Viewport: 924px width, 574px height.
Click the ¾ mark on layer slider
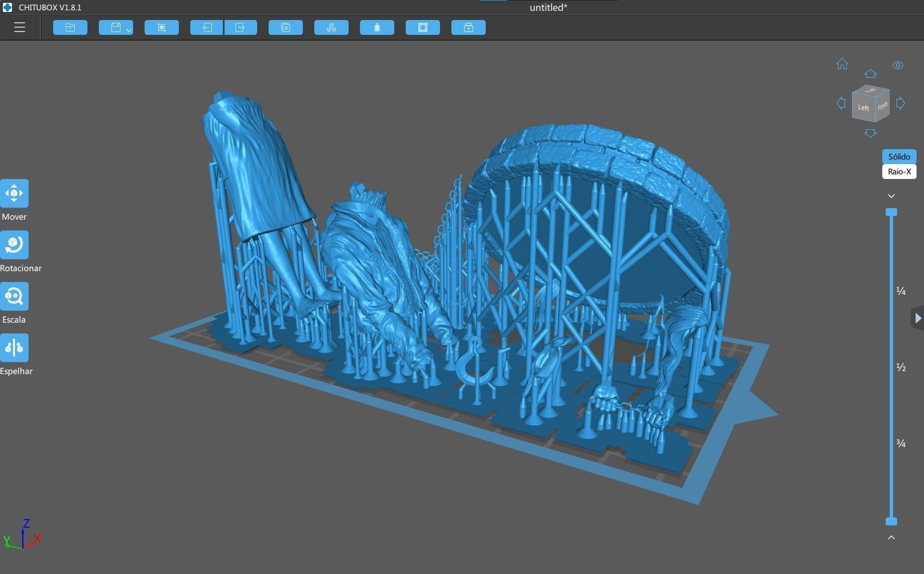pos(901,443)
